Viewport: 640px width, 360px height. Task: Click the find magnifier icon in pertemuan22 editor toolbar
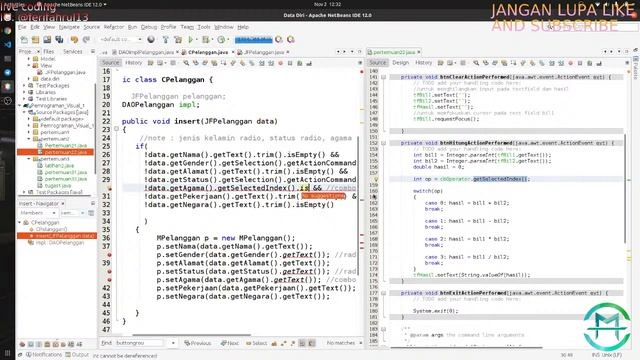[476, 63]
